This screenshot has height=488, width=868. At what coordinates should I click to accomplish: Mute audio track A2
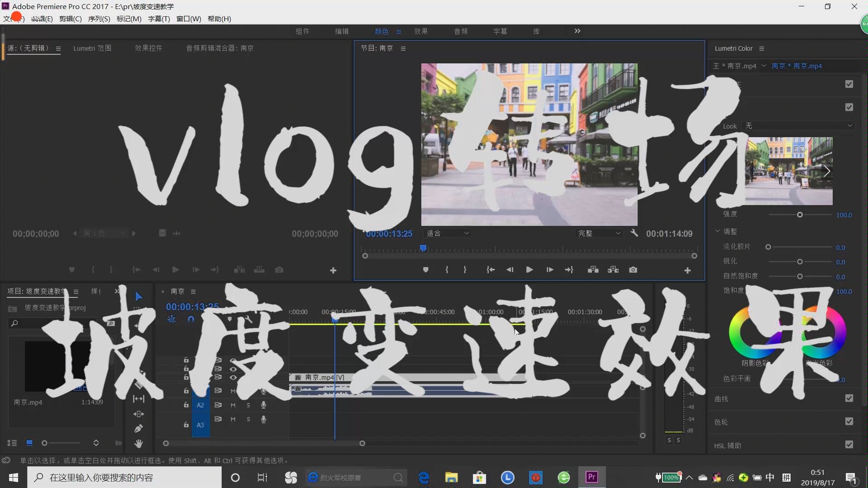click(234, 405)
